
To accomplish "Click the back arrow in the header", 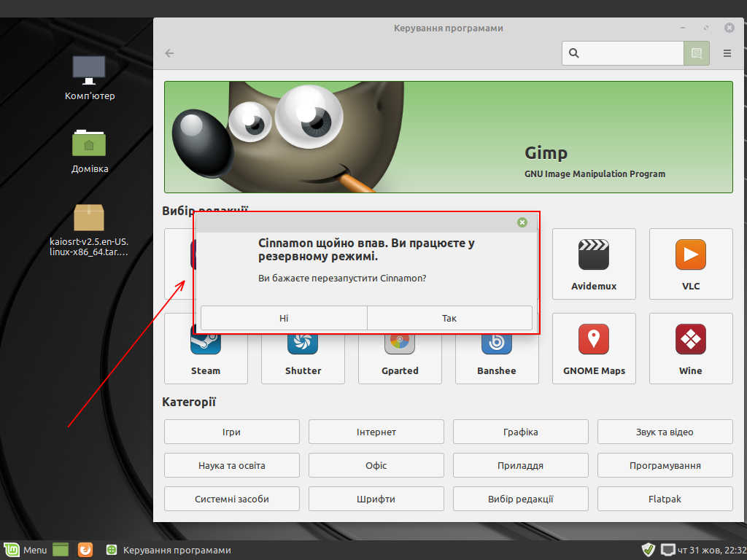I will click(x=169, y=53).
